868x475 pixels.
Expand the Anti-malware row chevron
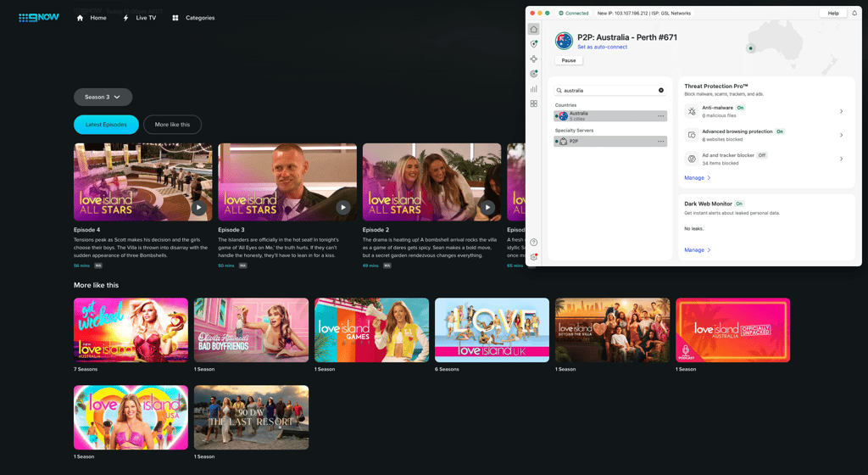[842, 111]
